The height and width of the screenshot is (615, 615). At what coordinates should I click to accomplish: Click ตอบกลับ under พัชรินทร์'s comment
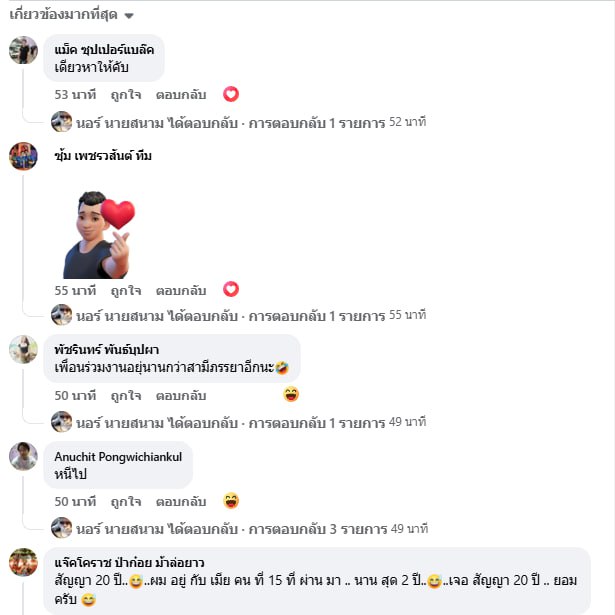point(181,396)
